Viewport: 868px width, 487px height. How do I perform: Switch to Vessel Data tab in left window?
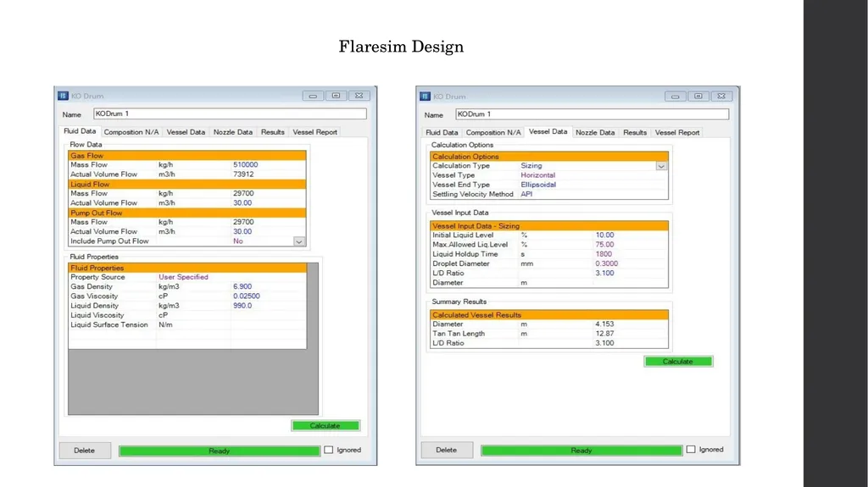(x=186, y=132)
